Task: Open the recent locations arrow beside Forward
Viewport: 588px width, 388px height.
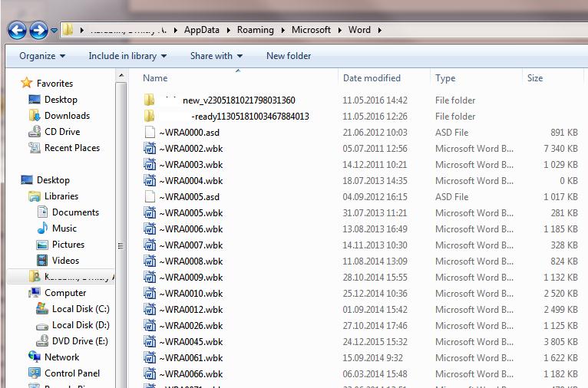Action: click(54, 31)
